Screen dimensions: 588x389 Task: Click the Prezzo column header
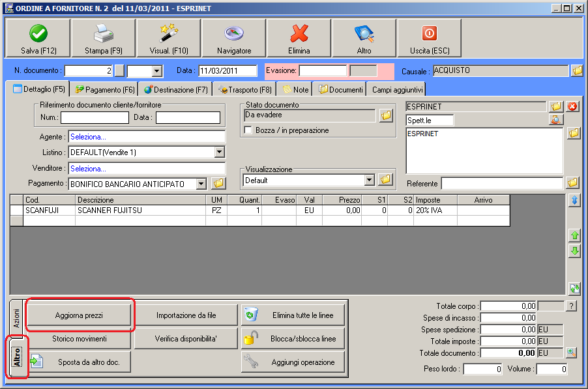(x=342, y=200)
